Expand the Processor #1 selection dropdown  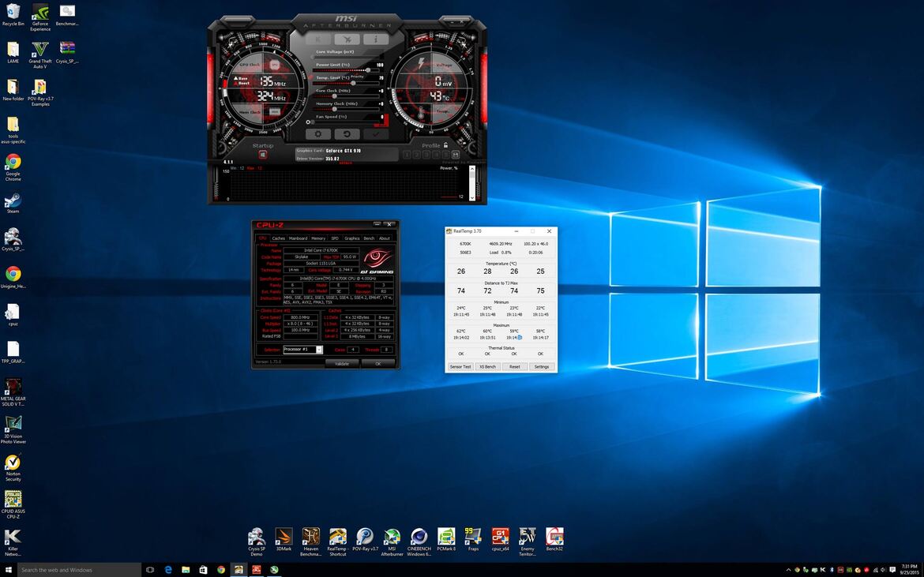319,350
